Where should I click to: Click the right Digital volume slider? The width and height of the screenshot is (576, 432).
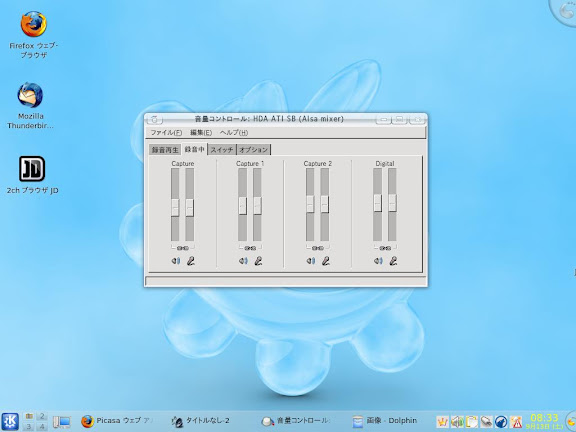pyautogui.click(x=392, y=203)
